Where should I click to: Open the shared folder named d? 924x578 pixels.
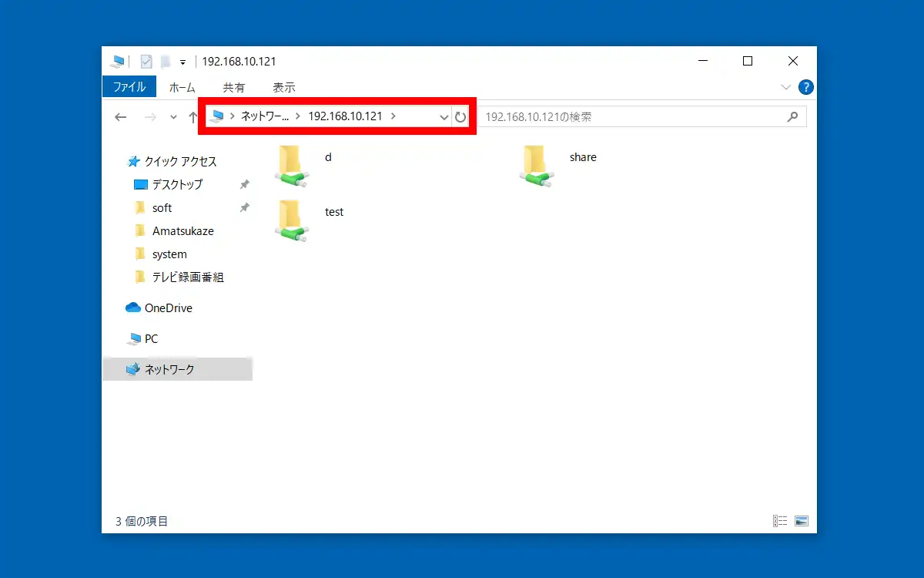pyautogui.click(x=293, y=165)
